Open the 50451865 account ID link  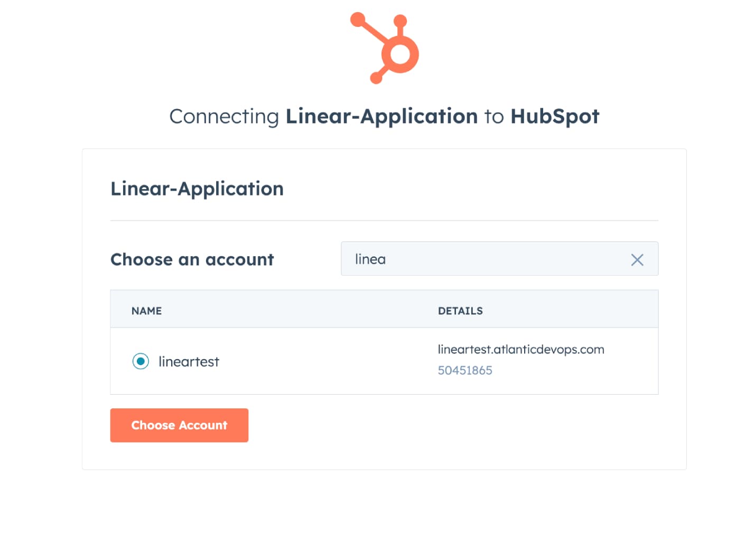click(x=465, y=370)
